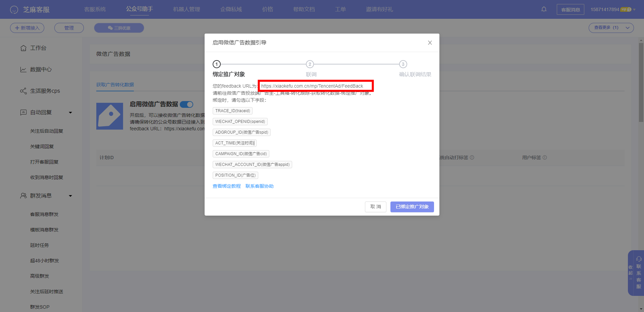Select 模板消息群发 in sidebar
This screenshot has height=312, width=644.
[44, 230]
